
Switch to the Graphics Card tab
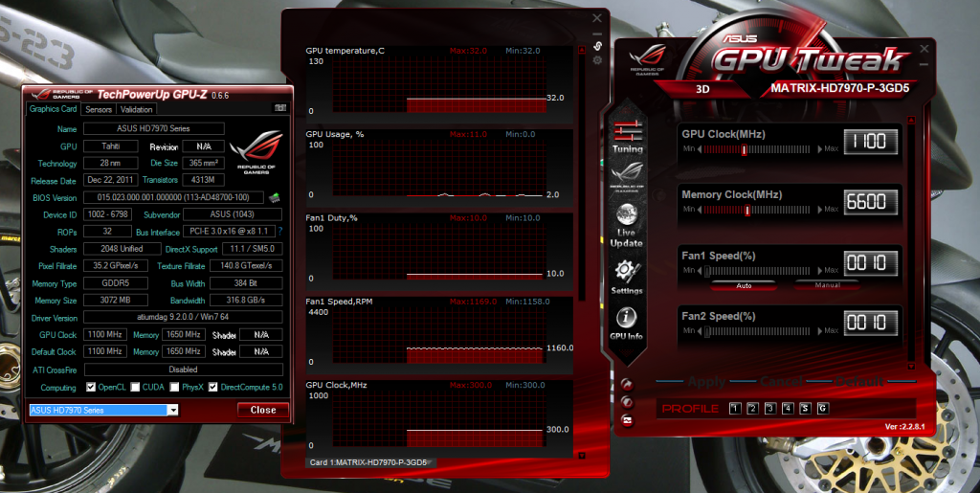coord(54,109)
